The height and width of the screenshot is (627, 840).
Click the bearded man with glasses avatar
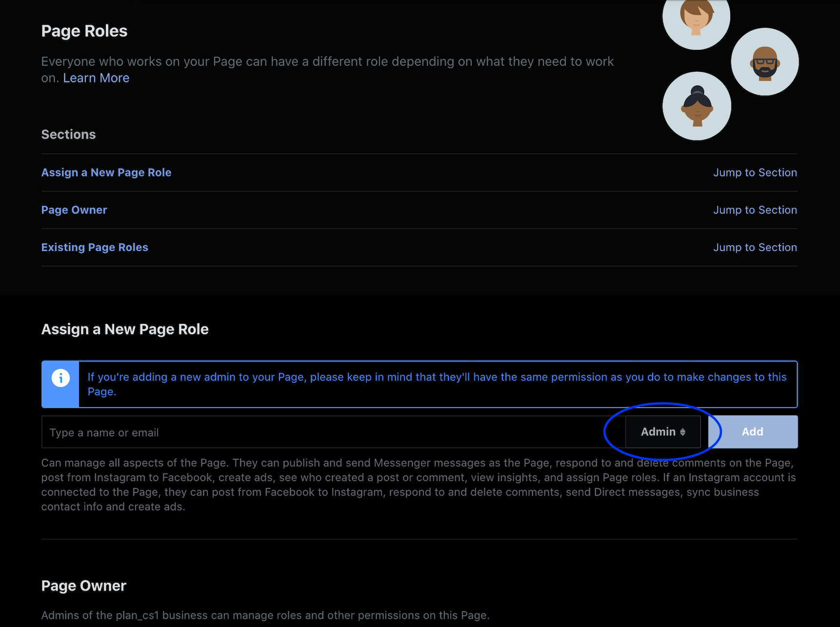pyautogui.click(x=765, y=62)
